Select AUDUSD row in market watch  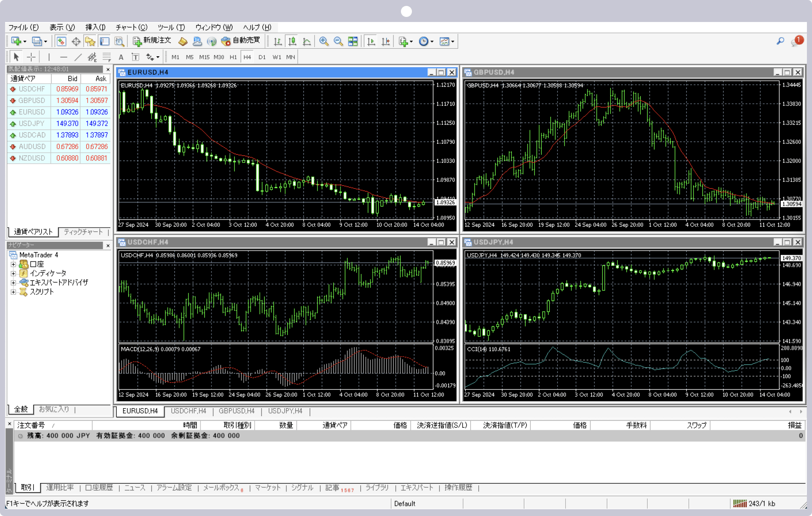(59, 146)
